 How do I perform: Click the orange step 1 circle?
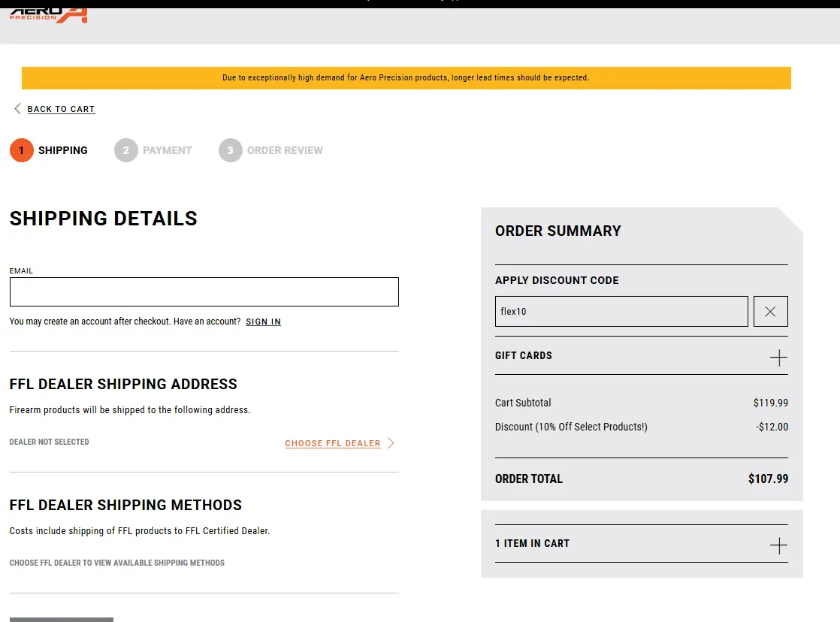(x=22, y=150)
